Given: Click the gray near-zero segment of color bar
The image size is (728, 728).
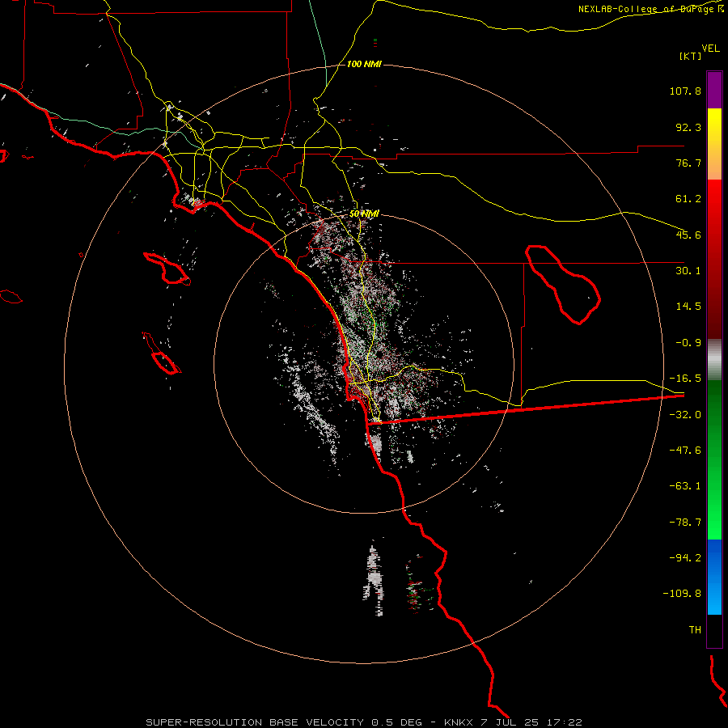Looking at the screenshot, I should pos(714,360).
